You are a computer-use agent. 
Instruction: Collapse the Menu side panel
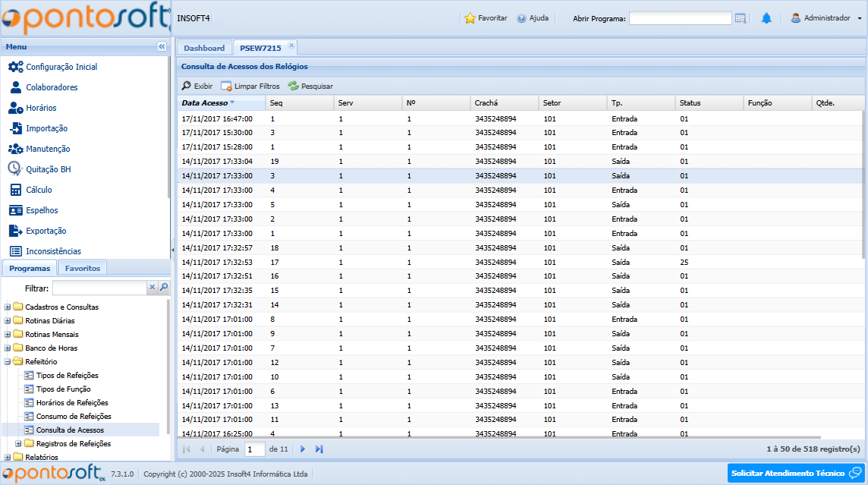pyautogui.click(x=162, y=47)
